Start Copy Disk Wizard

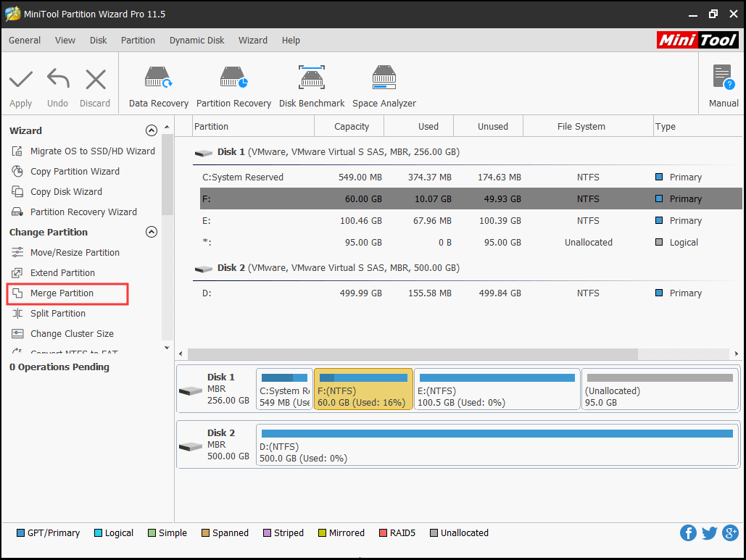click(57, 191)
